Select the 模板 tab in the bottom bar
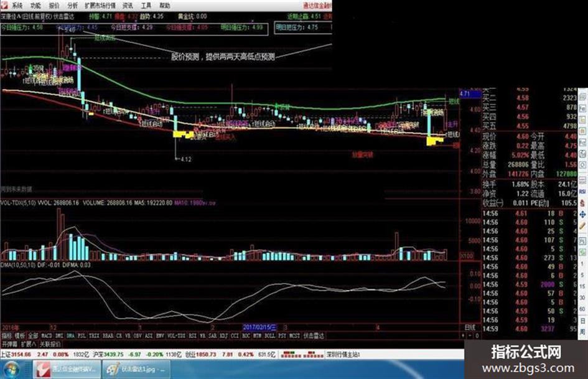The width and height of the screenshot is (588, 379). click(21, 336)
